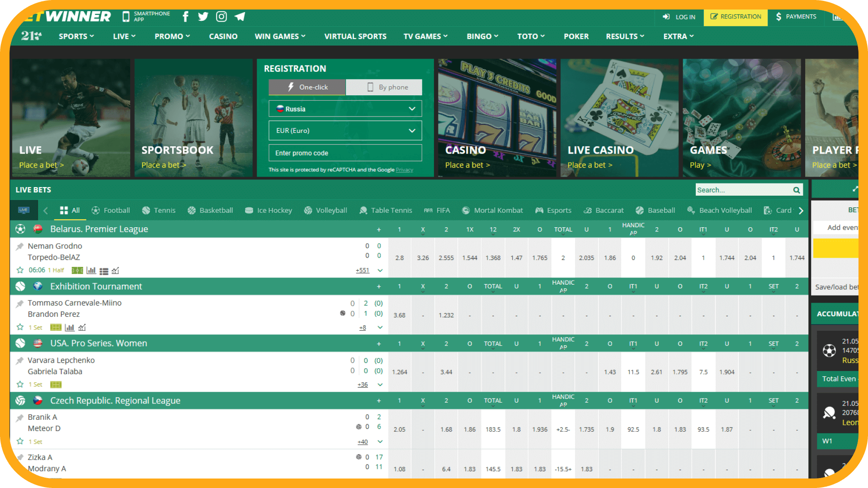Expand the Czech Republic Regional League
The image size is (868, 488).
pos(379,400)
